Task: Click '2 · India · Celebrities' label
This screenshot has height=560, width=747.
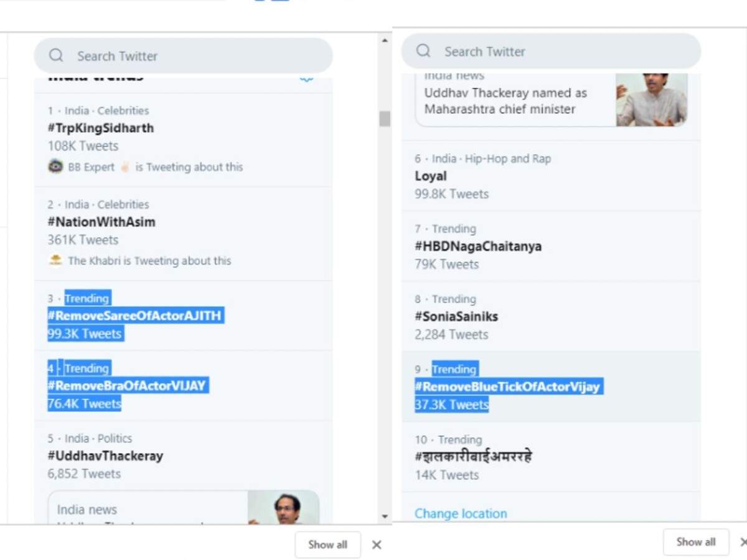Action: click(x=98, y=205)
